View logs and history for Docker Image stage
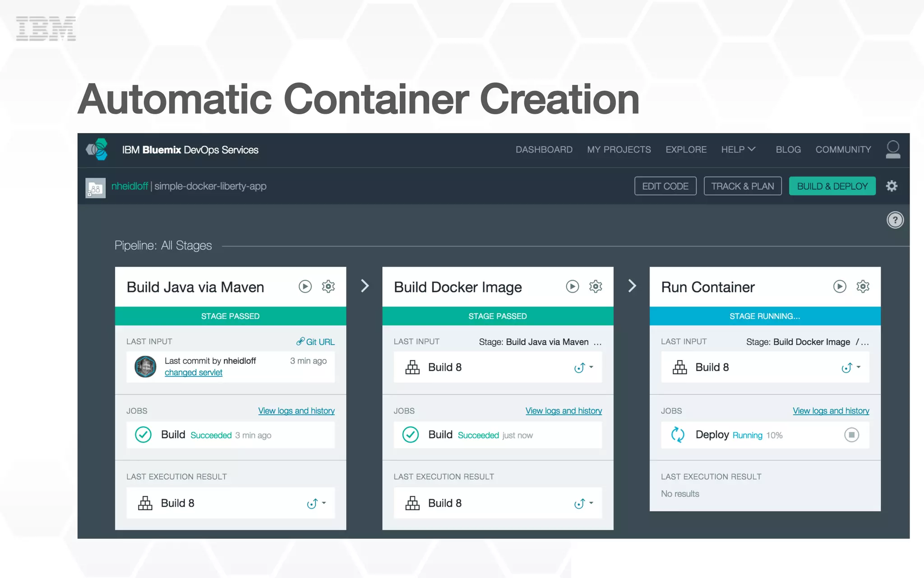This screenshot has height=578, width=924. tap(564, 411)
